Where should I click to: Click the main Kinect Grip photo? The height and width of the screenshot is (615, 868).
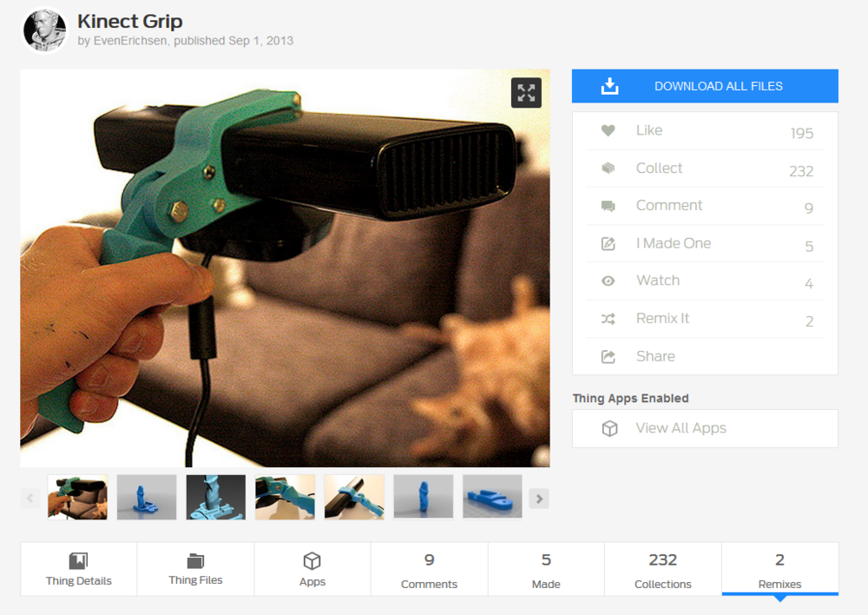coord(285,268)
